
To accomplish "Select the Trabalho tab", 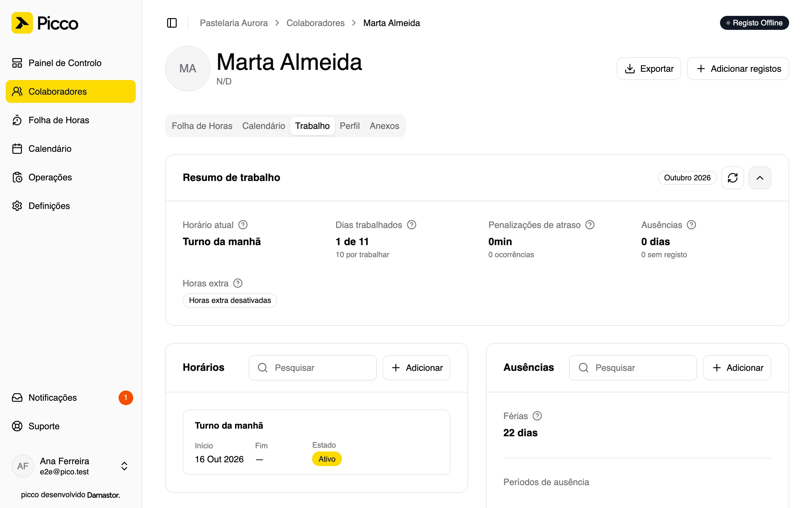I will (x=312, y=126).
